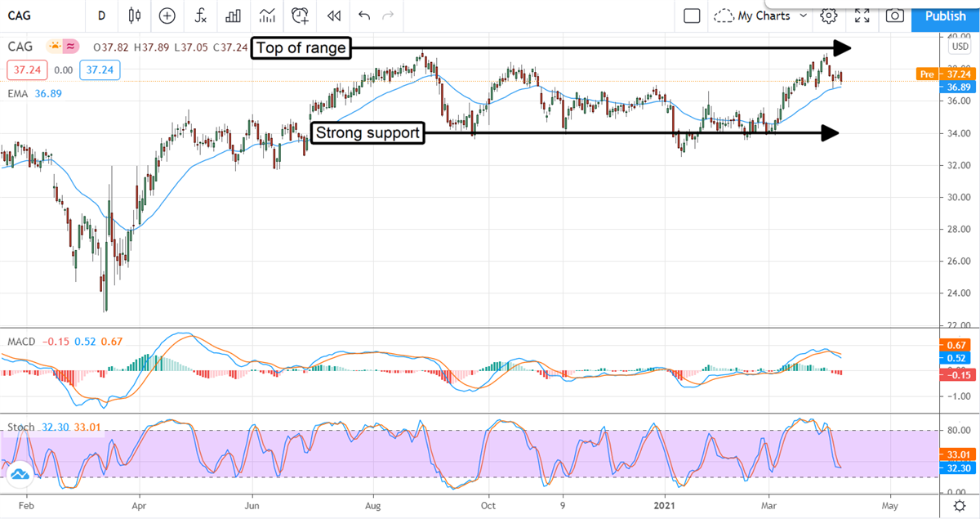This screenshot has width=980, height=519.
Task: Toggle the market status sun icon
Action: [55, 47]
